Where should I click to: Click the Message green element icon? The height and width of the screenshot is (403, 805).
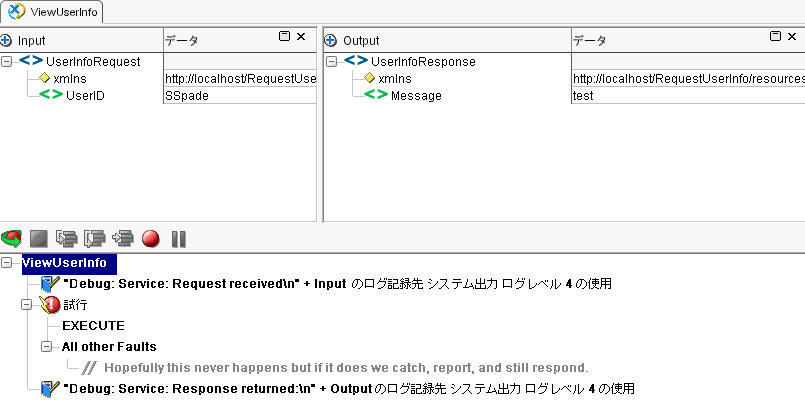coord(376,94)
